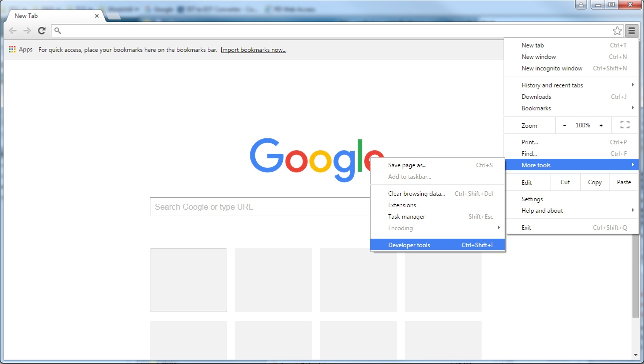Screen dimensions: 644x364
Task: Click the Apps label in bookmarks bar
Action: click(x=25, y=50)
